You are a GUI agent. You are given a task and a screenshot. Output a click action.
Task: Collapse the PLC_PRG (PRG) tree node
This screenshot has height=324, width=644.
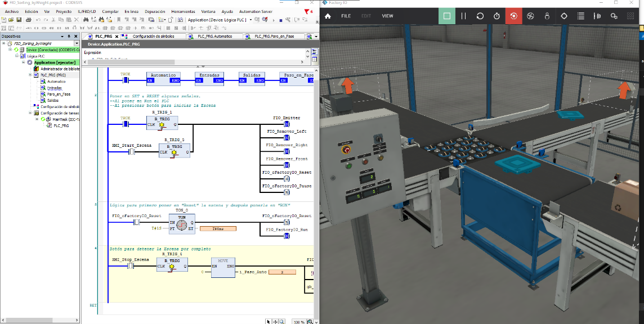point(30,75)
